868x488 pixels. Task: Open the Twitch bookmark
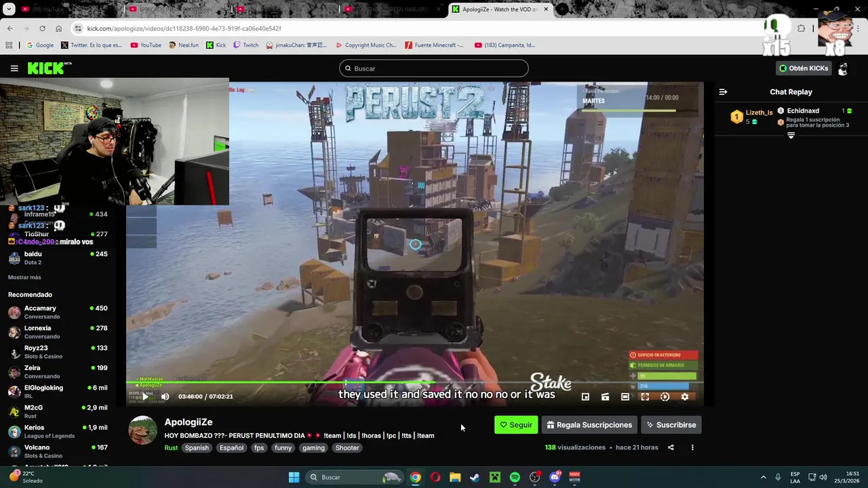[245, 45]
